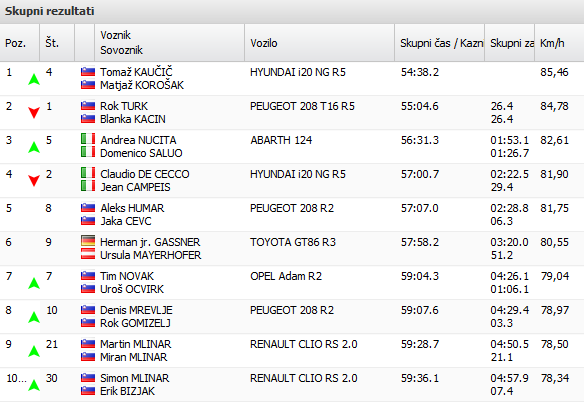584x402 pixels.
Task: Click the Voznik Sovoznik column header
Action: [169, 43]
